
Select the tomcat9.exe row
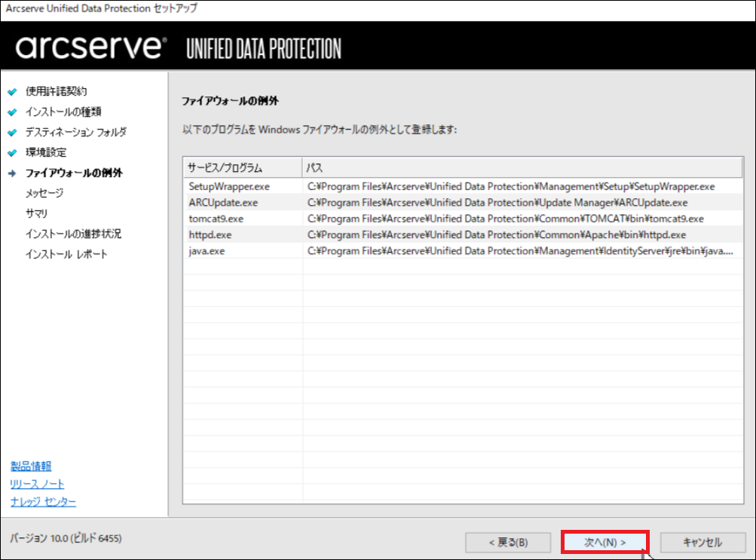pyautogui.click(x=463, y=219)
